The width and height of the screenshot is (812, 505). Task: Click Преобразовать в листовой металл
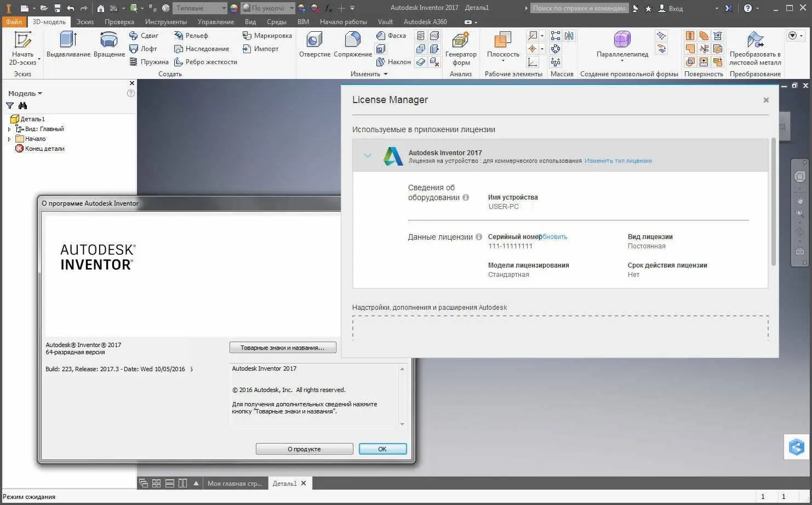click(x=755, y=49)
